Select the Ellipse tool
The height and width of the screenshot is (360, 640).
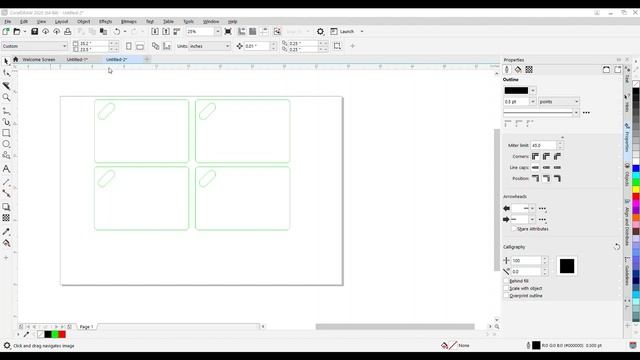point(6,144)
